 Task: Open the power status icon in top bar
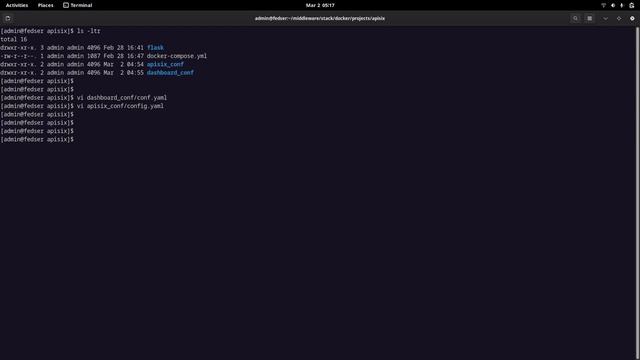point(622,5)
